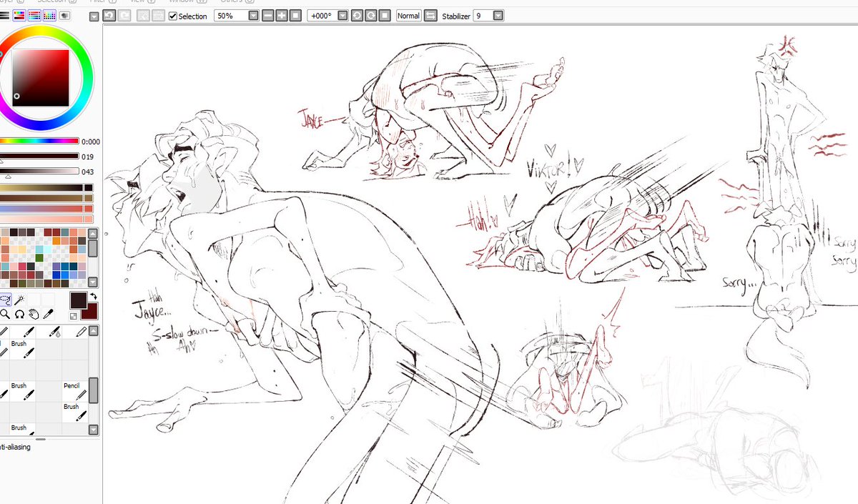
Task: Toggle the scratchpad panel icon
Action: (65, 15)
